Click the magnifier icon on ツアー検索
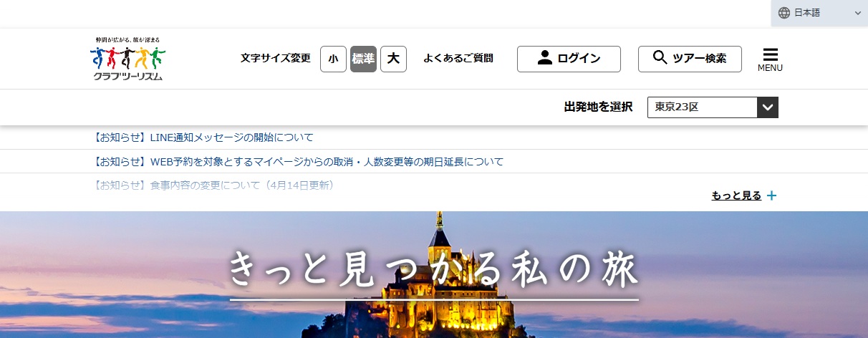This screenshot has width=868, height=338. [660, 58]
